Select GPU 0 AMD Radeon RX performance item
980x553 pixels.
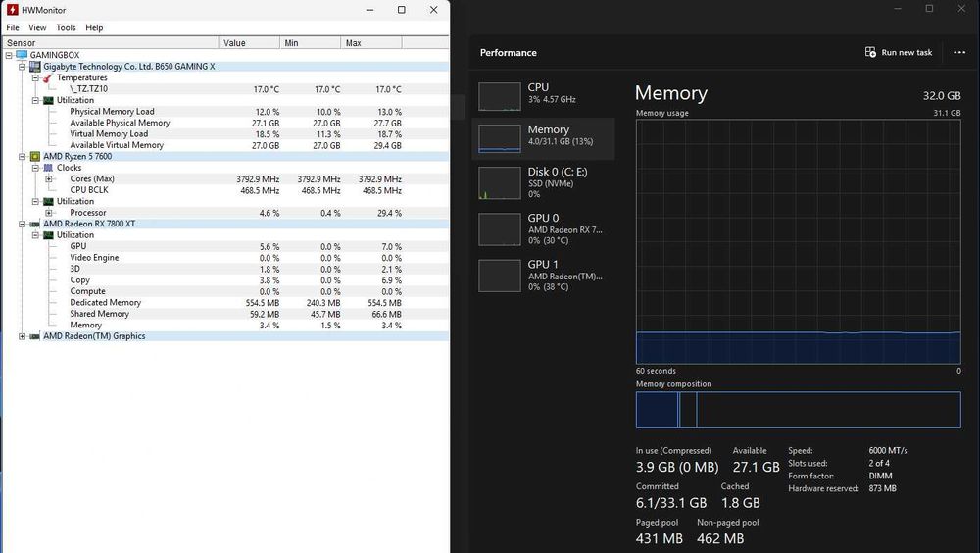543,229
